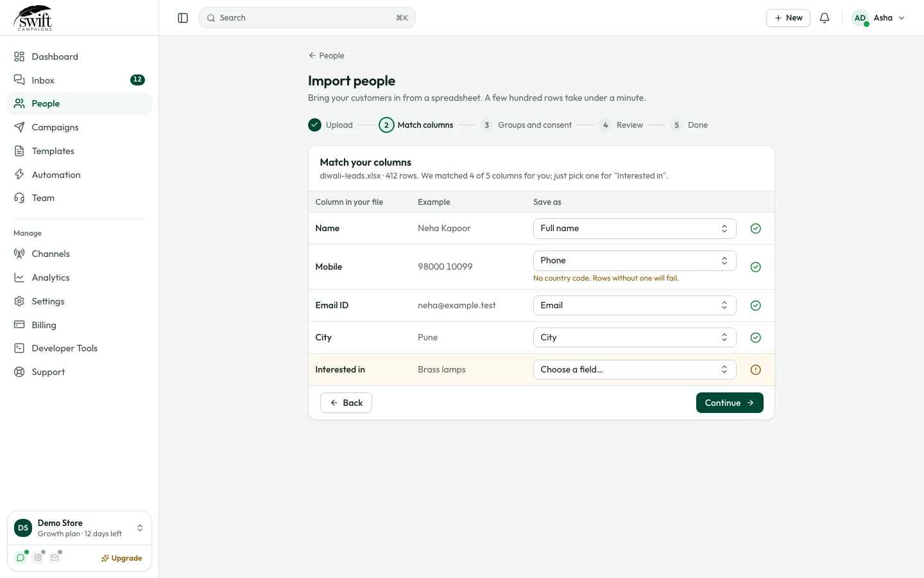924x578 pixels.
Task: Navigate to Automation
Action: coord(80,175)
